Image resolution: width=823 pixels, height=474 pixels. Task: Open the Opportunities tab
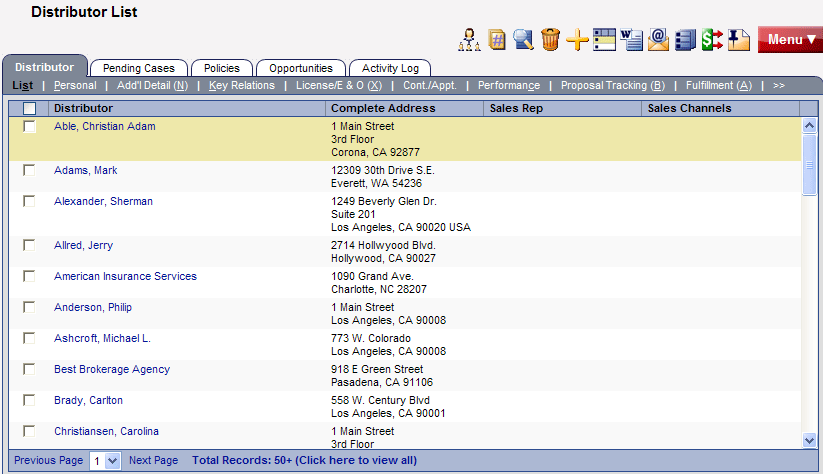point(301,68)
